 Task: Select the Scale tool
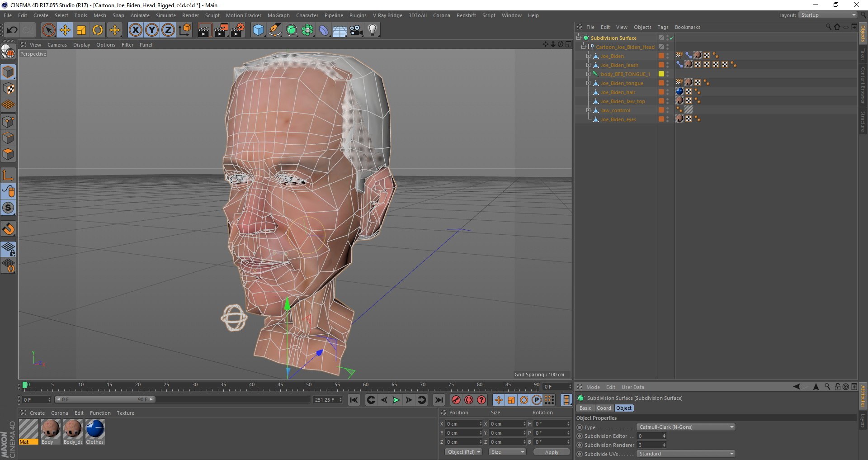(x=81, y=30)
